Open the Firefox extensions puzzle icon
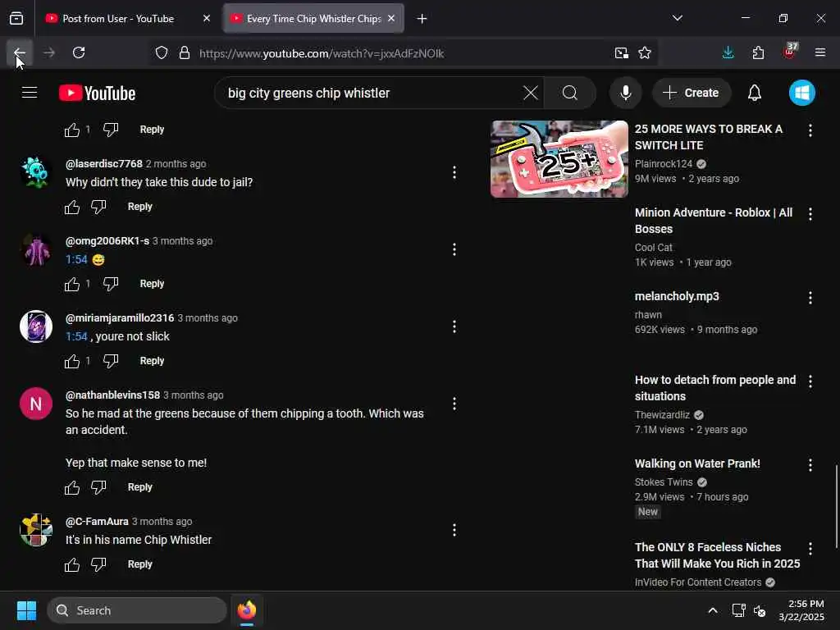The width and height of the screenshot is (840, 630). click(758, 53)
